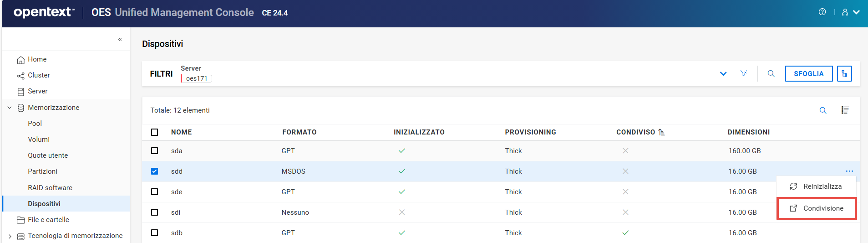Choose Reinizializza from the context menu
The height and width of the screenshot is (243, 868).
817,186
